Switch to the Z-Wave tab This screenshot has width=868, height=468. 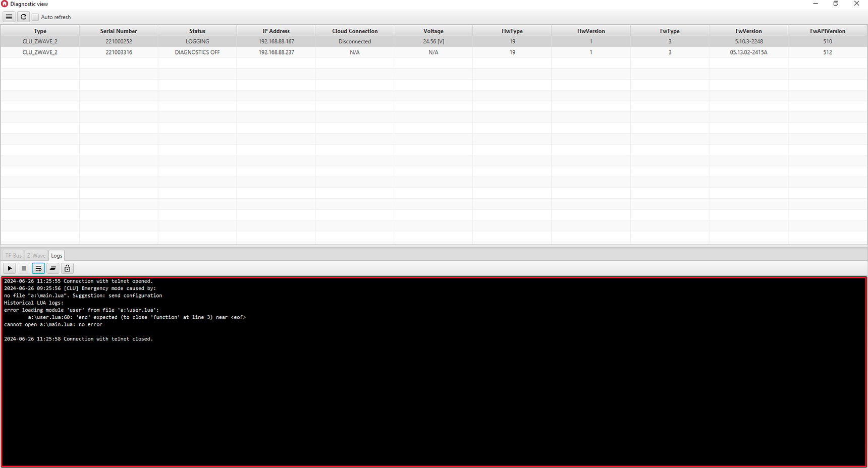coord(36,256)
